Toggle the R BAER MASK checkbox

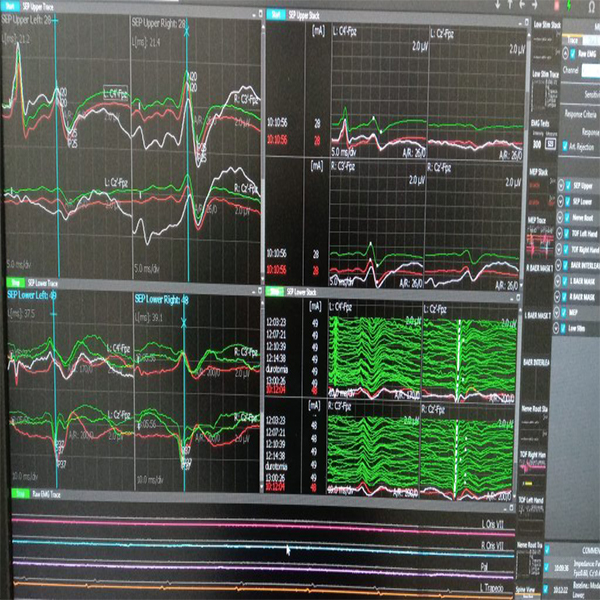click(564, 297)
